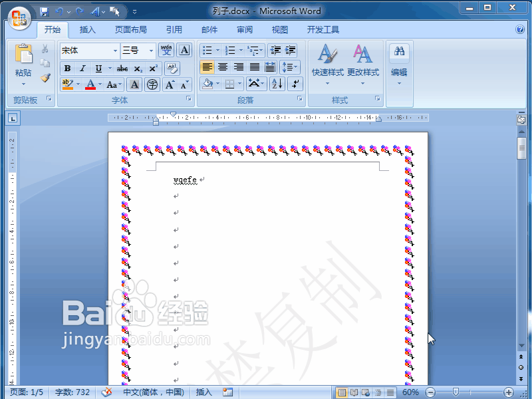Open the 页面布局 ribbon tab
This screenshot has height=399, width=532.
click(x=129, y=29)
